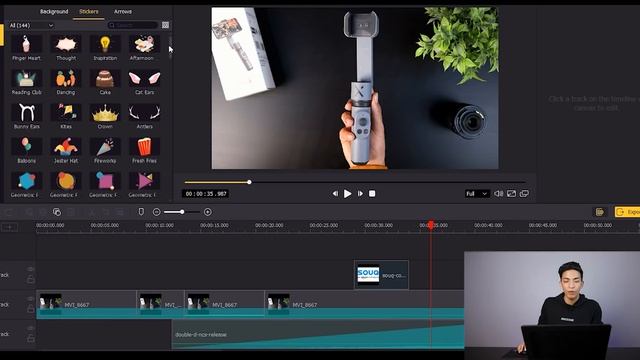Click the yellow file icon beside Export
Image resolution: width=640 pixels, height=360 pixels.
point(600,212)
